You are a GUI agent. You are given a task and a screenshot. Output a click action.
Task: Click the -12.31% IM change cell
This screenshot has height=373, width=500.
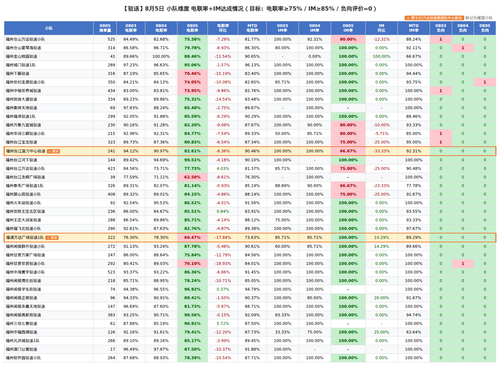381,39
